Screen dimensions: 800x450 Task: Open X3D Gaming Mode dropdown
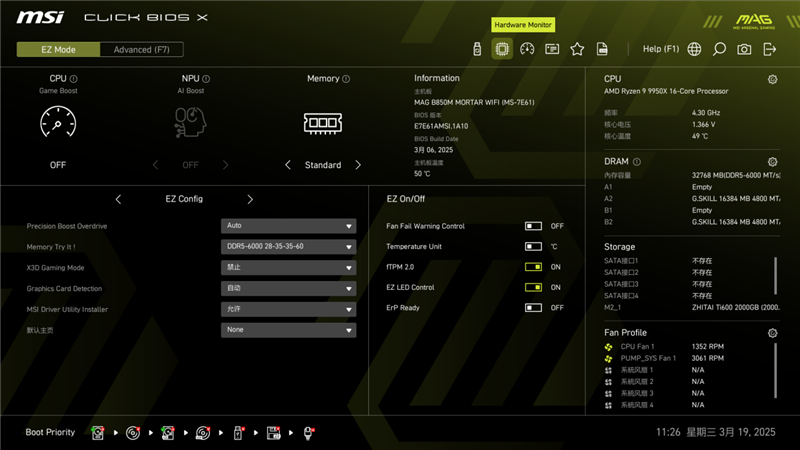point(289,267)
